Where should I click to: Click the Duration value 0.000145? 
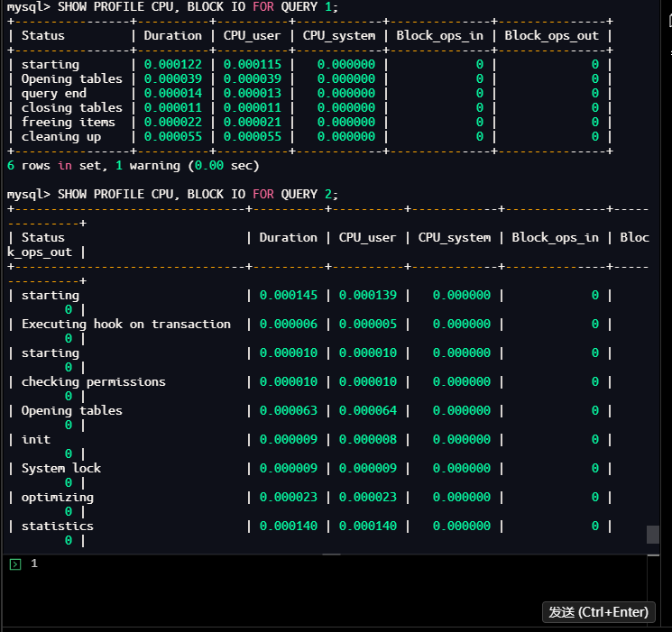[289, 295]
